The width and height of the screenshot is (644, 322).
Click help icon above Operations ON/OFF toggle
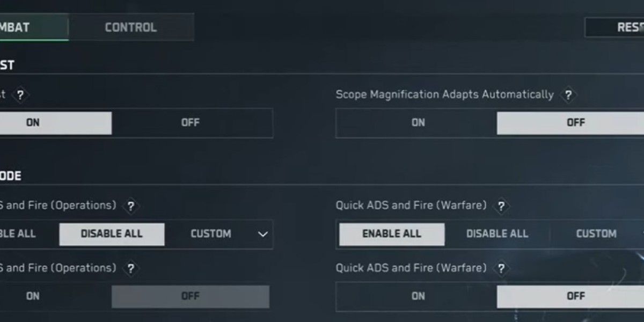(x=130, y=268)
